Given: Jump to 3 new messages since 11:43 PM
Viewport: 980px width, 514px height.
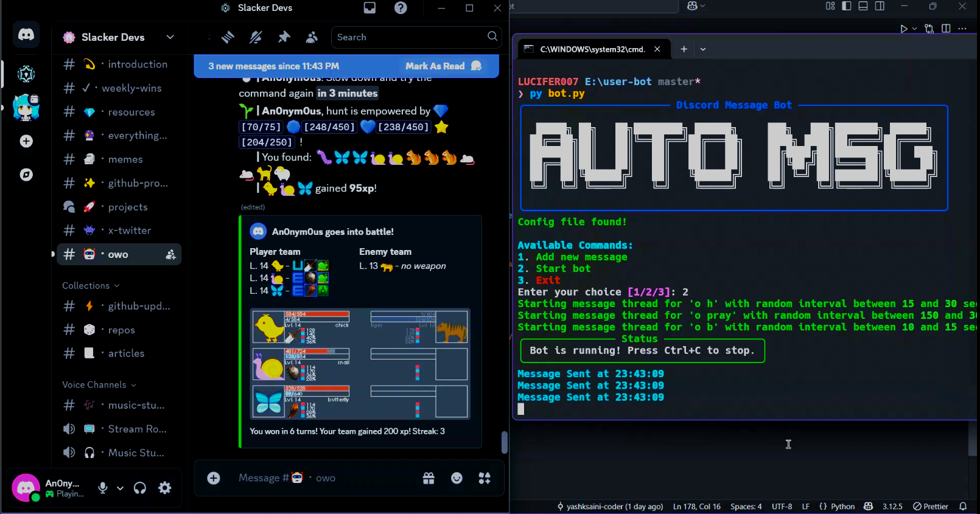Looking at the screenshot, I should click(x=274, y=66).
